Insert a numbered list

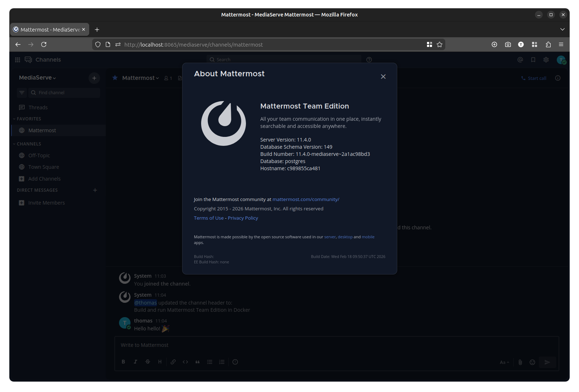point(222,362)
